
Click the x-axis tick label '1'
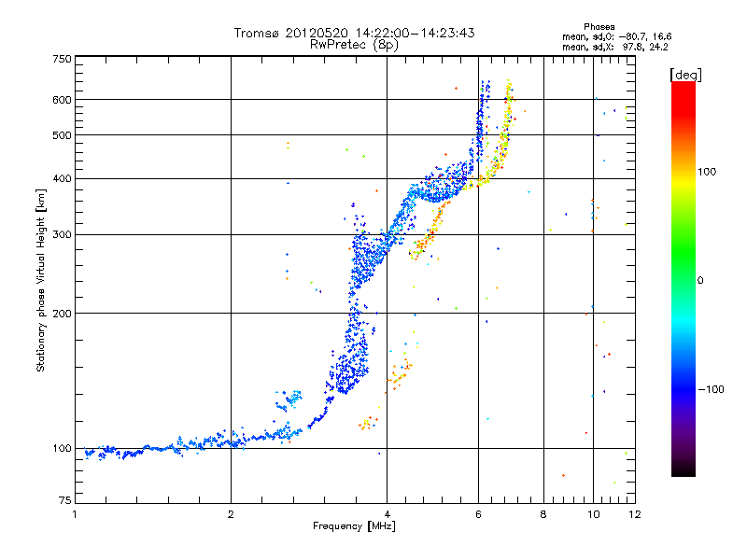click(75, 514)
